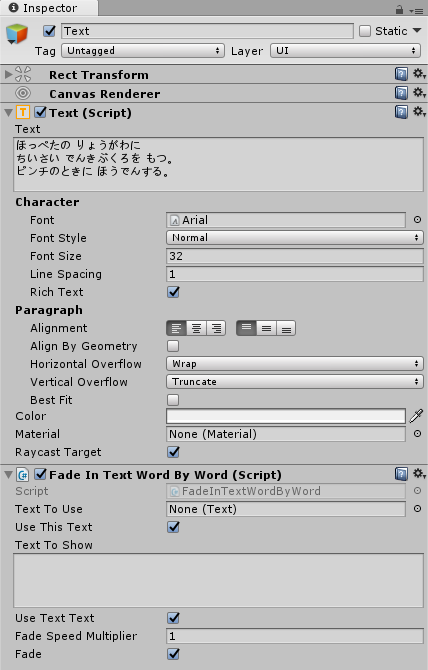Enable Best Fit checkbox
This screenshot has width=428, height=670.
click(173, 400)
